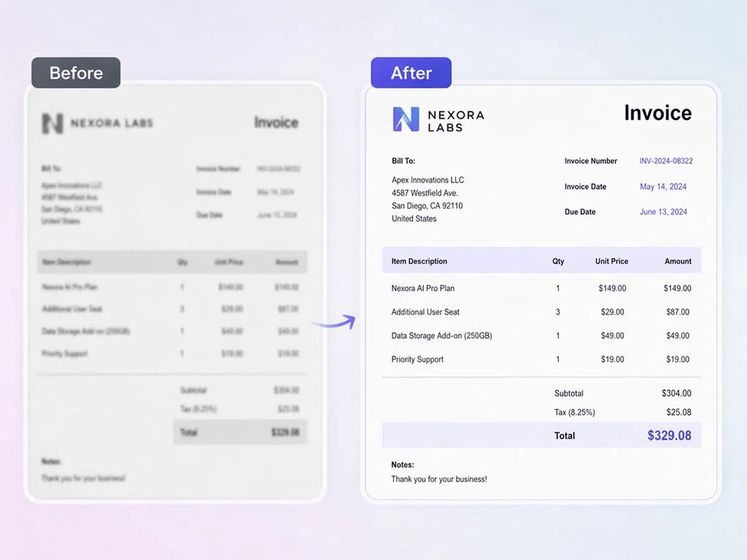This screenshot has height=560, width=747.
Task: Click 'Item Description' header in After invoice
Action: 419,261
